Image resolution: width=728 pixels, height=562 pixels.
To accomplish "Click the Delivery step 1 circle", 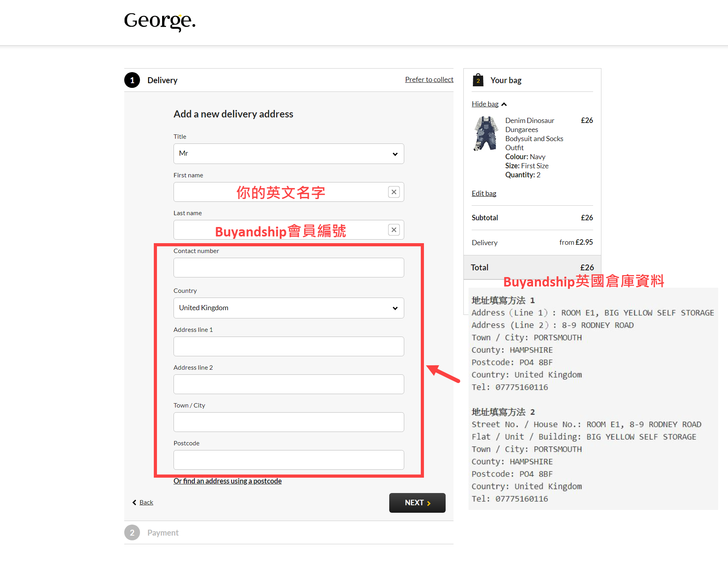I will tap(132, 80).
